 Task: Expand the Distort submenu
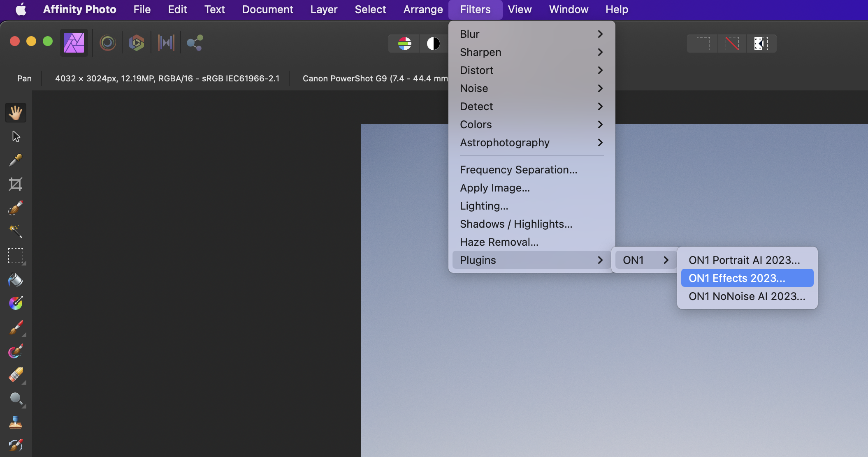coord(532,70)
